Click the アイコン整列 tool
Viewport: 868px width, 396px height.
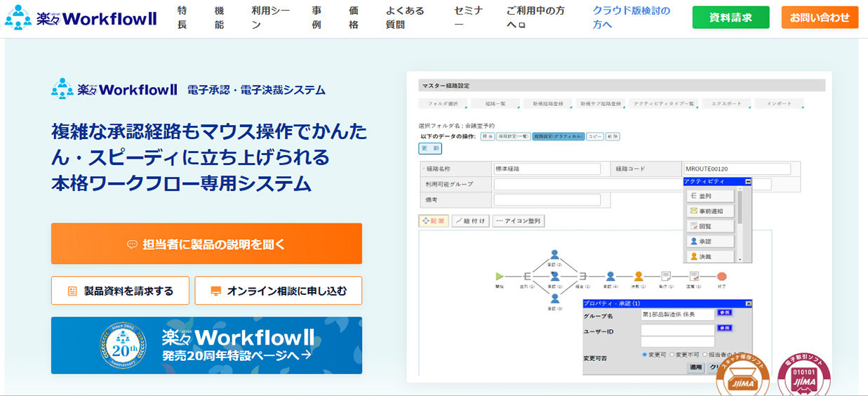518,221
